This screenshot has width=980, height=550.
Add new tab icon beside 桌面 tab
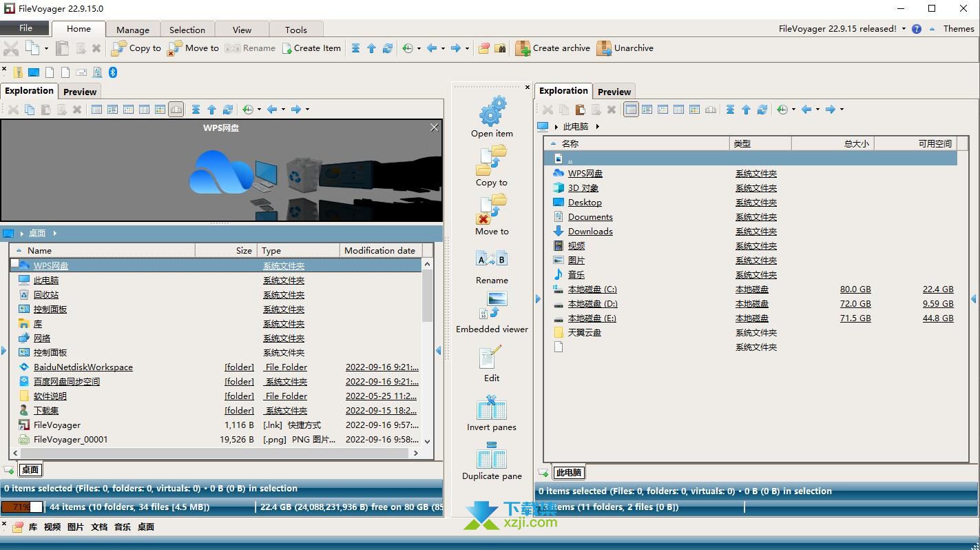click(9, 469)
